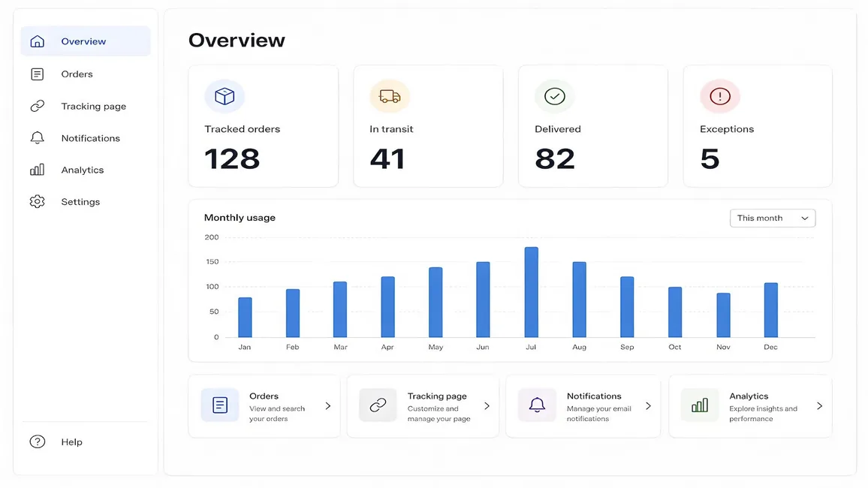Click the Orders shortcut card document icon
This screenshot has height=488, width=868.
tap(220, 405)
